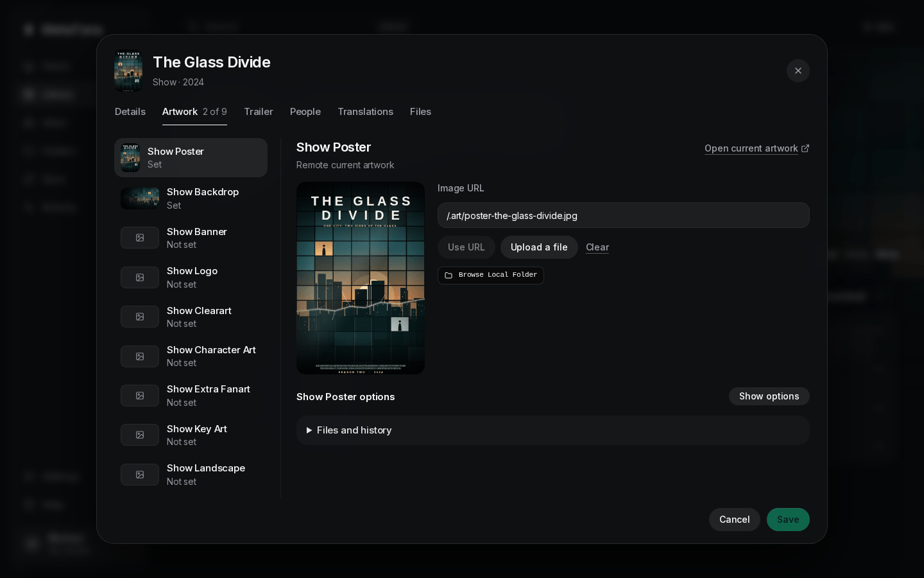The height and width of the screenshot is (578, 924).
Task: Click the Show Clearart placeholder image icon
Action: pyautogui.click(x=140, y=317)
